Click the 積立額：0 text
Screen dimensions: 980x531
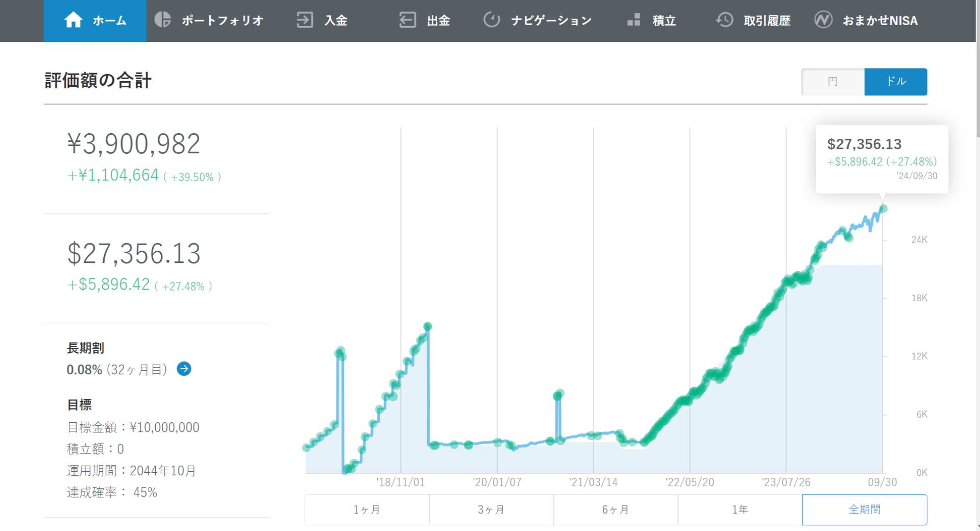point(95,449)
